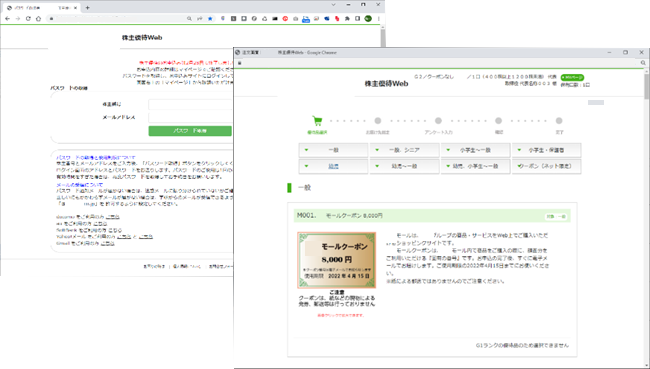Open the blue メールの受信について link
The height and width of the screenshot is (369, 650).
80,184
